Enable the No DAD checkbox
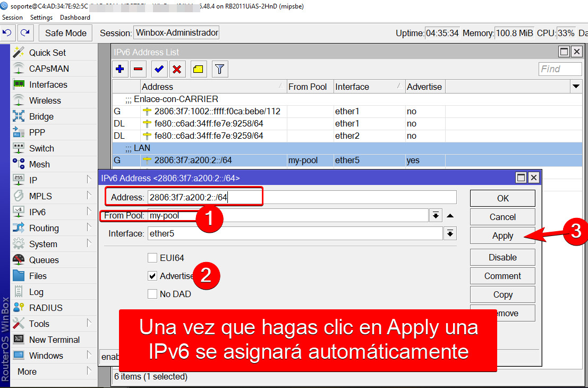Viewport: 588px width, 388px height. (x=153, y=294)
